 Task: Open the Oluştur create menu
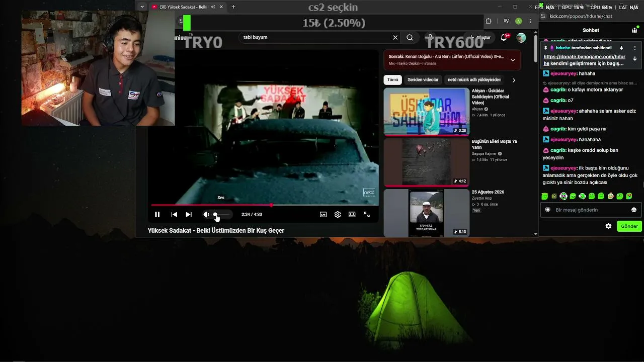(480, 37)
